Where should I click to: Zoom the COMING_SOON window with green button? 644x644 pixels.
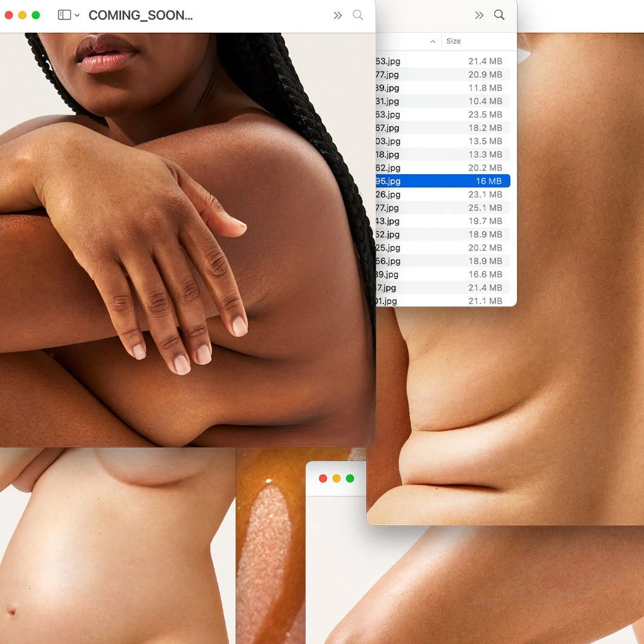click(x=36, y=15)
